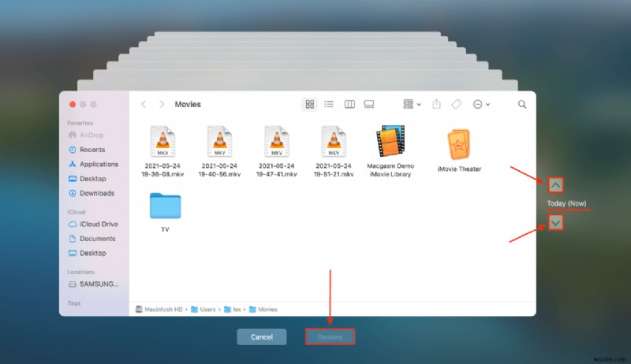Select Macgasm Demo iMovie Library

tap(390, 151)
